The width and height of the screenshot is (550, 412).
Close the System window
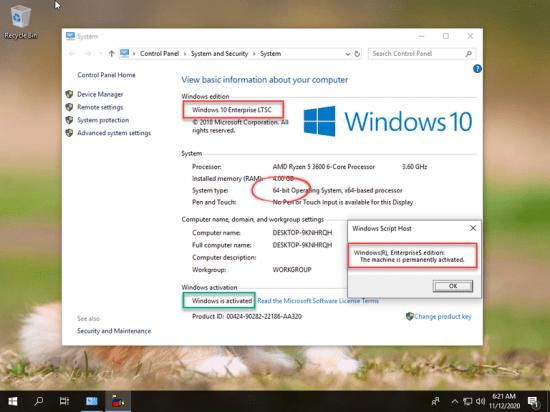point(470,36)
